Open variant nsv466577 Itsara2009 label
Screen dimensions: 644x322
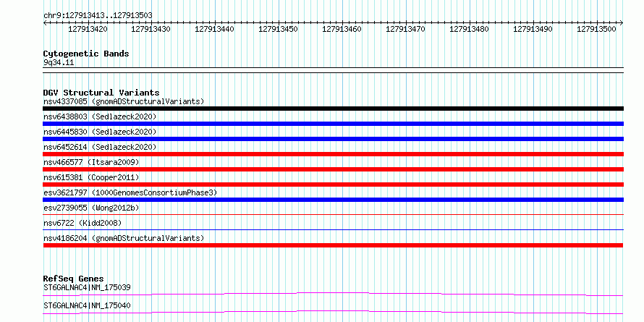click(91, 162)
